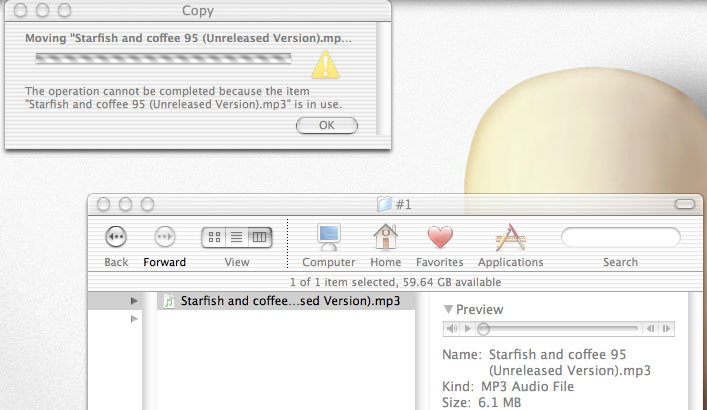Screen dimensions: 707x410
Task: Click the music file icon in the column
Action: point(169,301)
